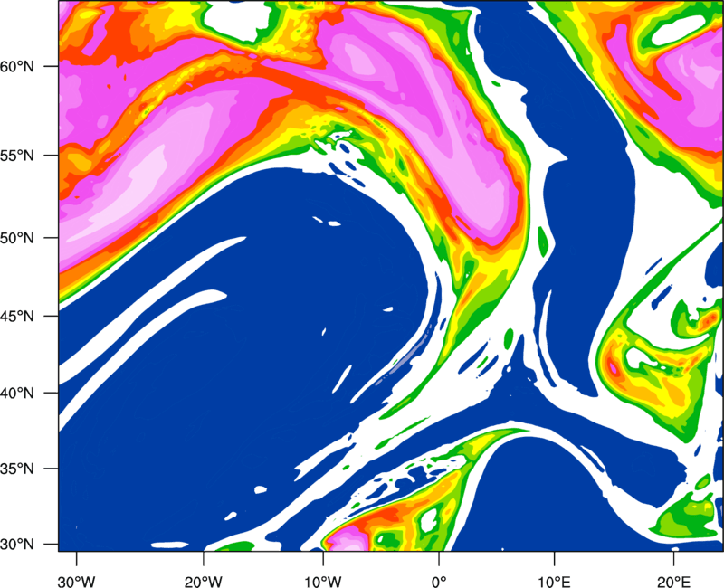Click the 40°N latitude label
Viewport: 724px width, 588px height.
(x=17, y=393)
